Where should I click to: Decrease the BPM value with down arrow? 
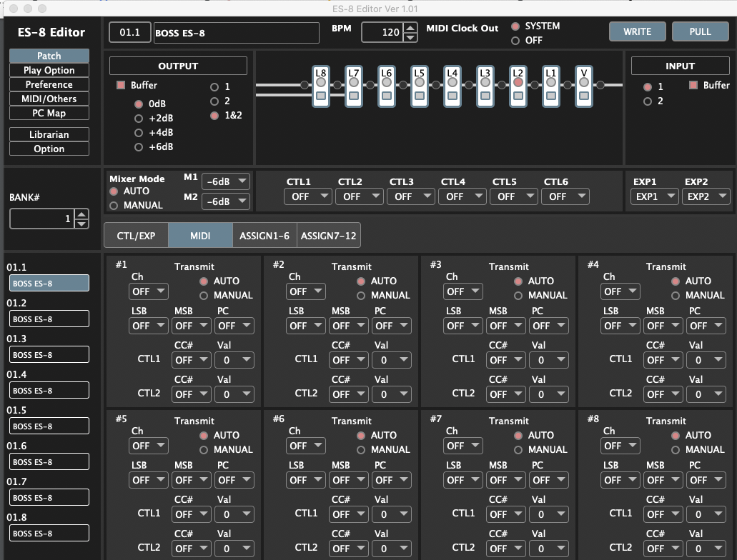pos(410,37)
